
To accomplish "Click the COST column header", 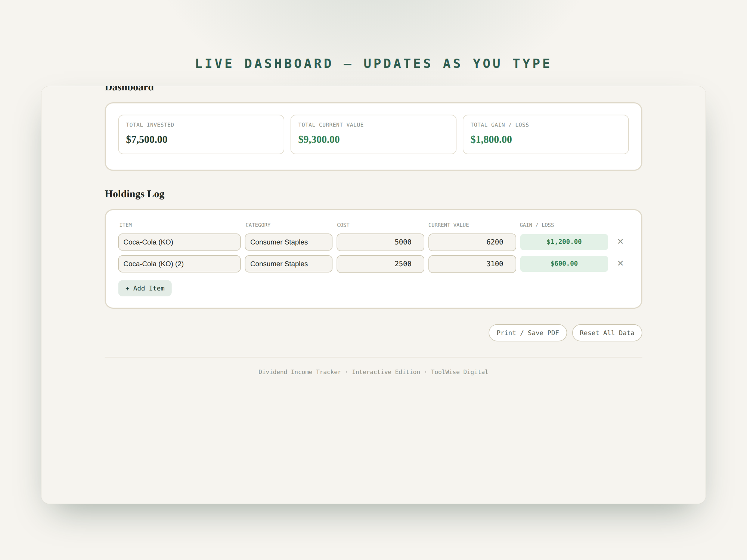I will [x=343, y=225].
